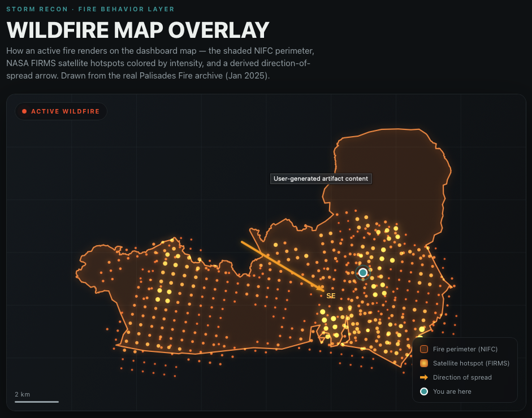
Task: Click the 2 km scale bar line
Action: tap(37, 402)
